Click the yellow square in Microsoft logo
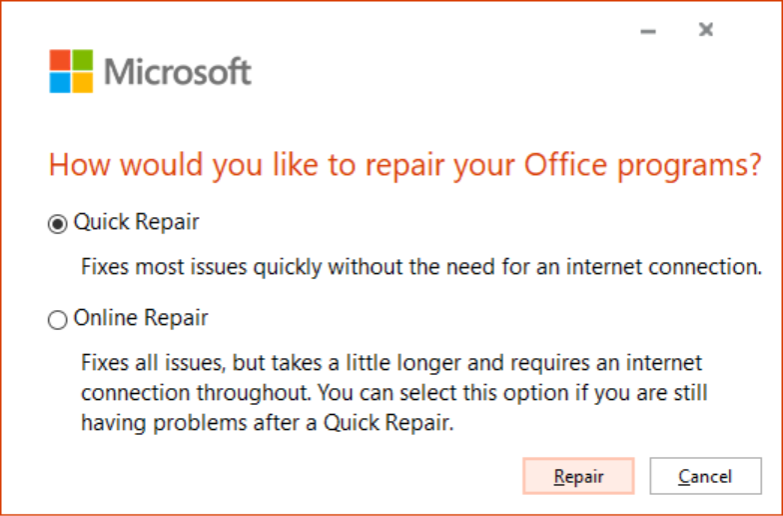 [x=82, y=83]
